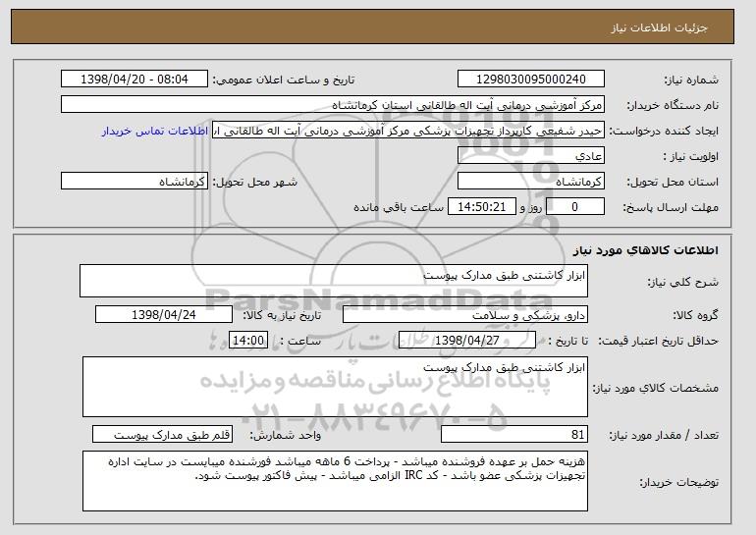Select the اولویت نیاز field عادی
Viewport: 756px width, 535px height.
[531, 156]
